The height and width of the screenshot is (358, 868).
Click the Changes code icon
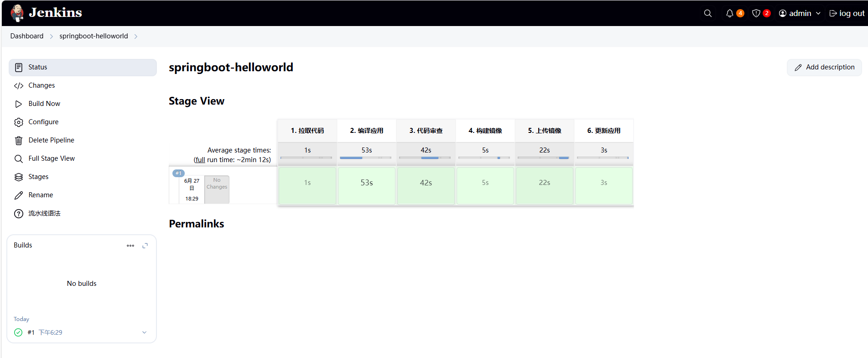click(x=19, y=85)
